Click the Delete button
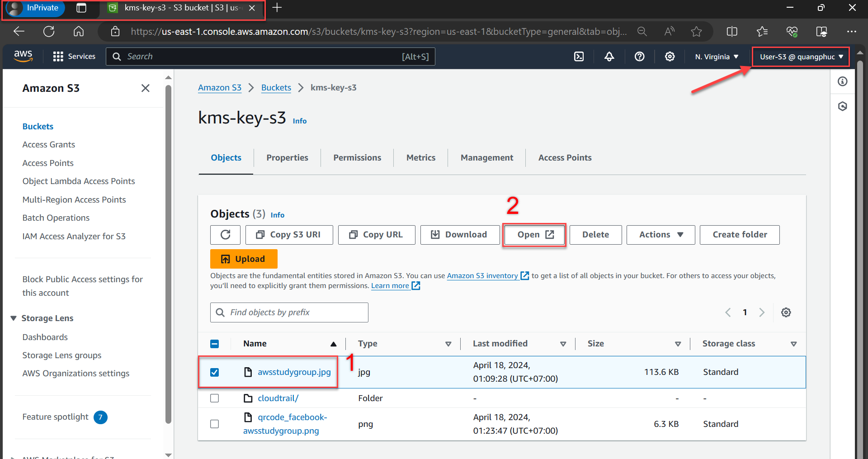Viewport: 868px width, 459px height. tap(595, 235)
